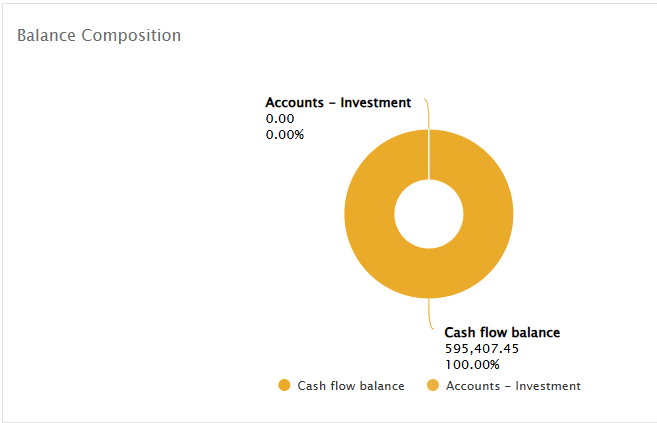
Task: Click the white center of the donut
Action: click(428, 214)
